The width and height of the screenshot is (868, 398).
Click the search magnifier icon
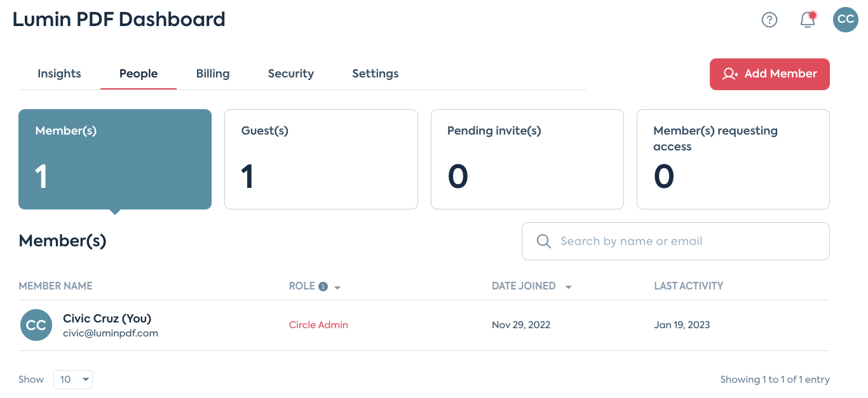click(543, 241)
